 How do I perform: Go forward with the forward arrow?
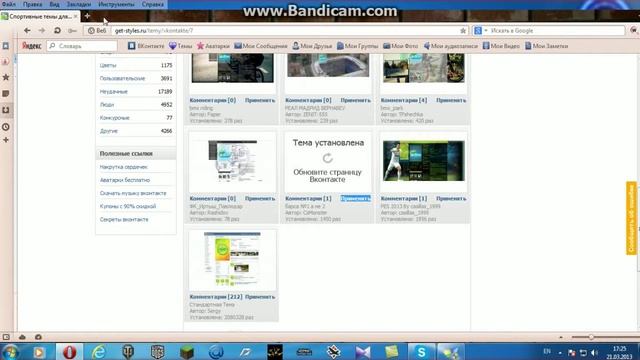(42, 31)
